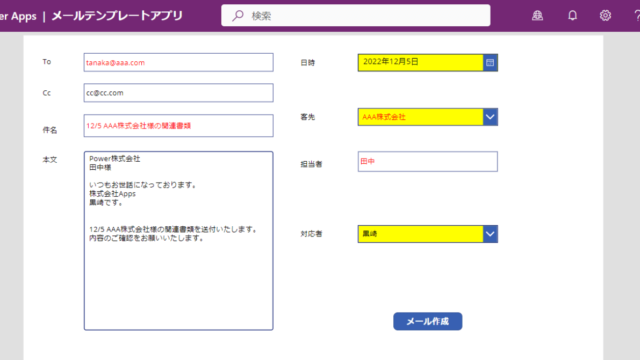Viewport: 640px width, 360px height.
Task: Click into the 本文 body text area
Action: point(178,240)
